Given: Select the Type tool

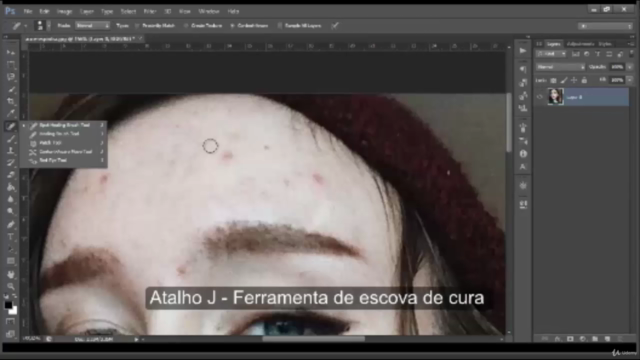Looking at the screenshot, I should pyautogui.click(x=11, y=237).
